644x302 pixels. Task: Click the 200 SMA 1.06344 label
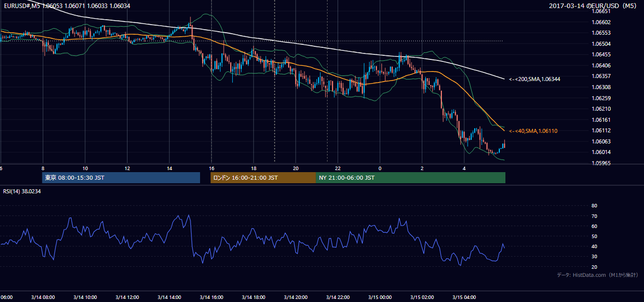(x=535, y=79)
